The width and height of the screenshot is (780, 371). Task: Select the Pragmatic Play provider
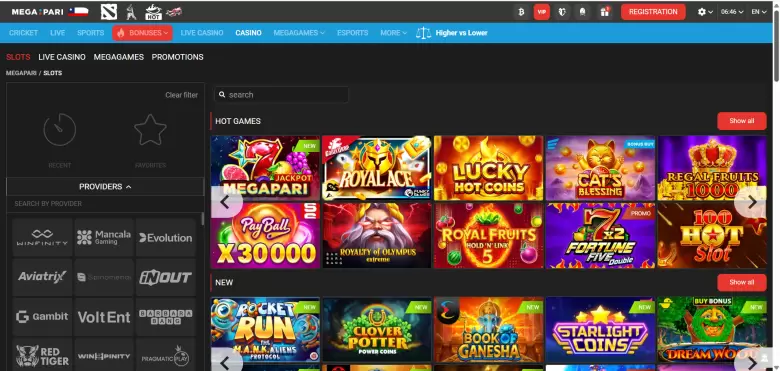click(x=166, y=355)
